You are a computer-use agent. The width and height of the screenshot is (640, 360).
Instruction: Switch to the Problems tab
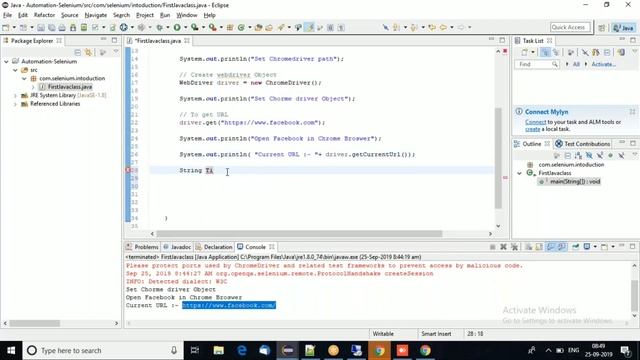142,247
